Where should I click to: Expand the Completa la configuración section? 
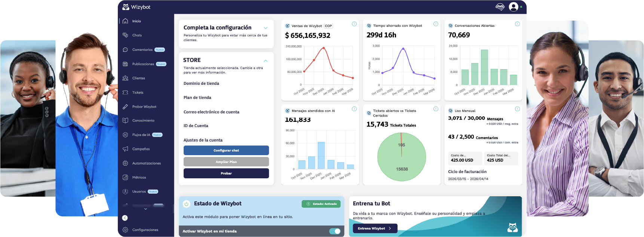266,28
